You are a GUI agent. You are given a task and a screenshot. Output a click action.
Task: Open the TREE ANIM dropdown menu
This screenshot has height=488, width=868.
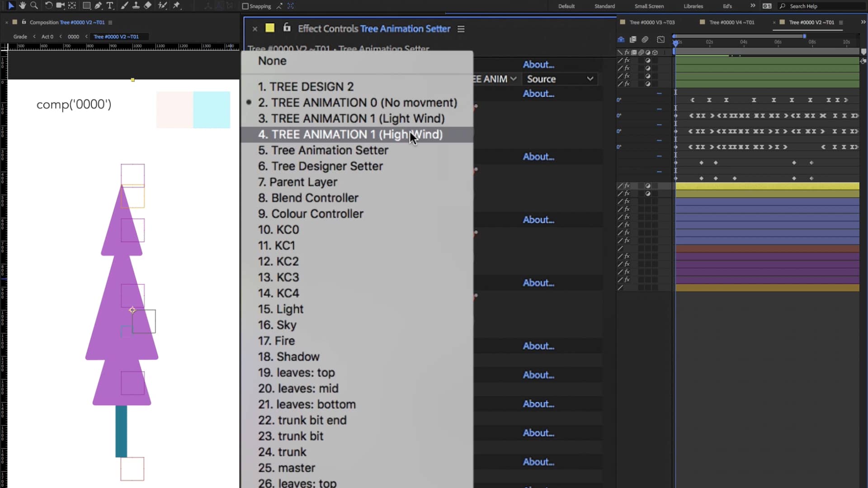pyautogui.click(x=495, y=79)
